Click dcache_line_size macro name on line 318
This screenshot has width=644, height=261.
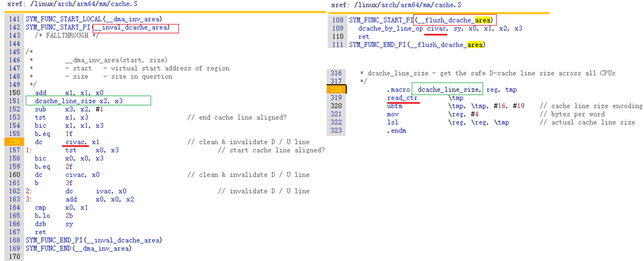pos(448,90)
